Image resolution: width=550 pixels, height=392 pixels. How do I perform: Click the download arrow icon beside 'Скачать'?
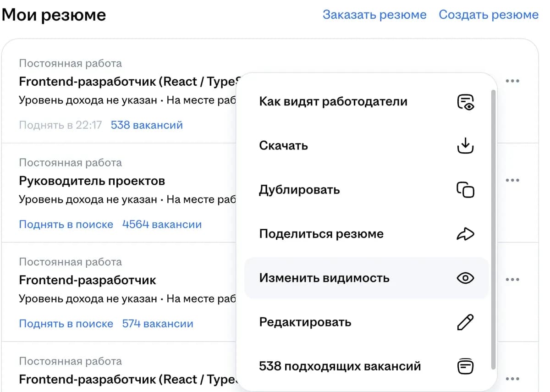[x=466, y=146]
